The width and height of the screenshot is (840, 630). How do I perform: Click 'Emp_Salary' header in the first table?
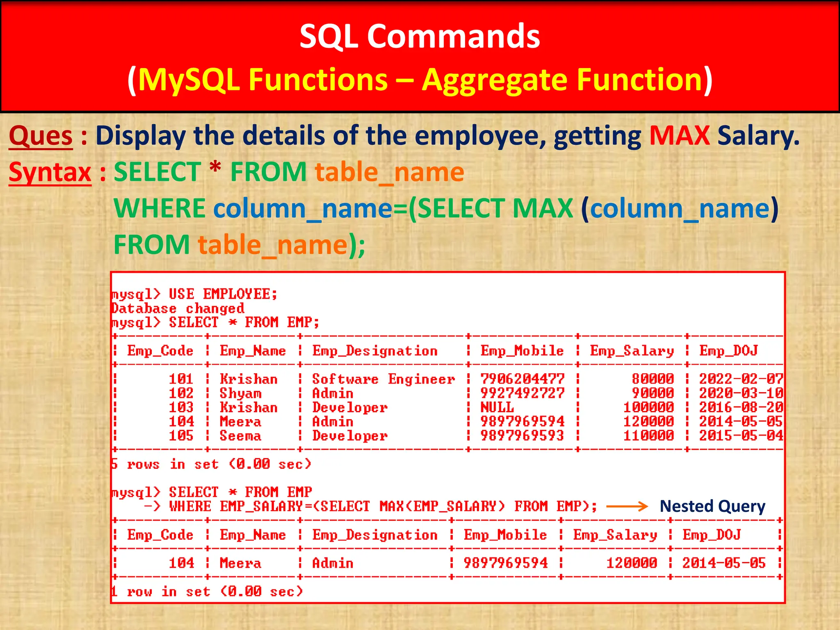point(632,351)
